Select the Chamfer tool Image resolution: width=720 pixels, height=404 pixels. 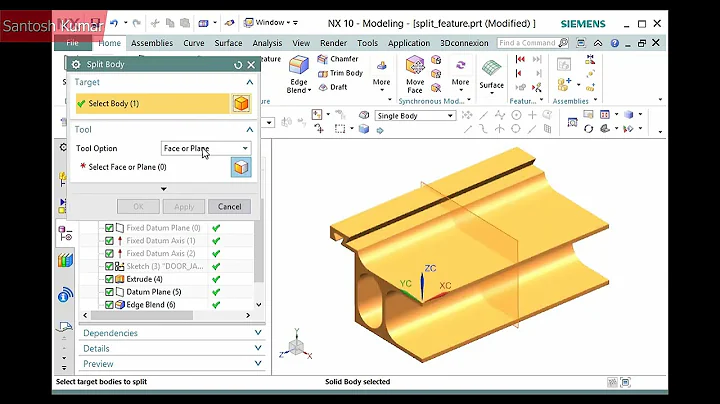[x=338, y=59]
